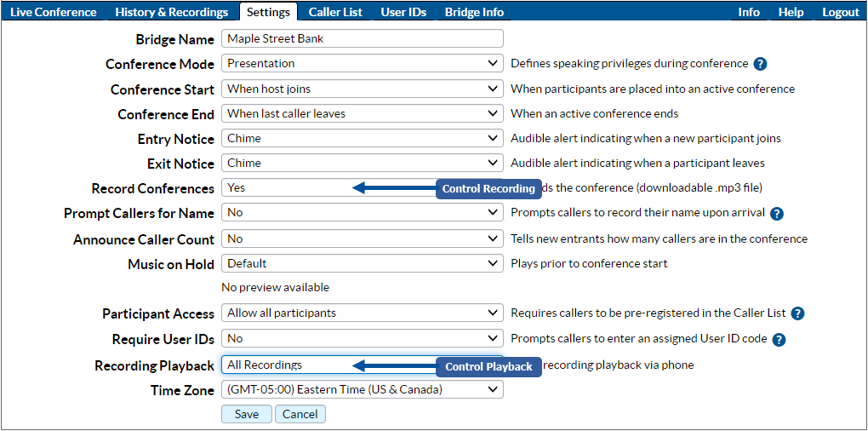
Task: Expand the Time Zone dropdown
Action: click(362, 390)
